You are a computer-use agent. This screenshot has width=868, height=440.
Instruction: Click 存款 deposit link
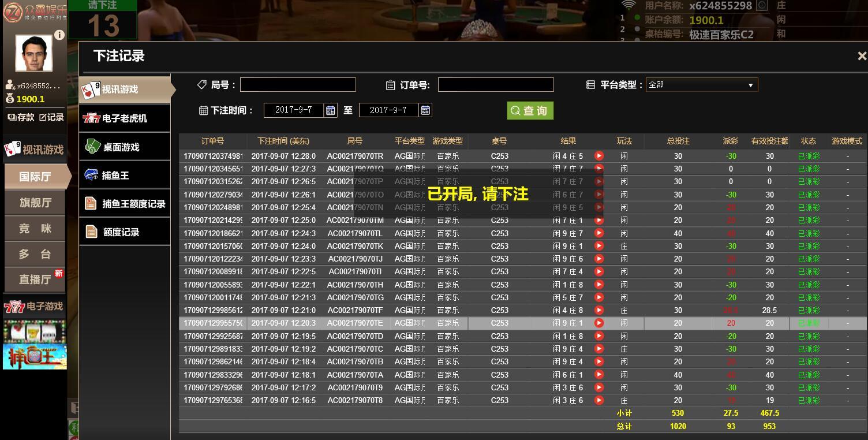tap(21, 117)
